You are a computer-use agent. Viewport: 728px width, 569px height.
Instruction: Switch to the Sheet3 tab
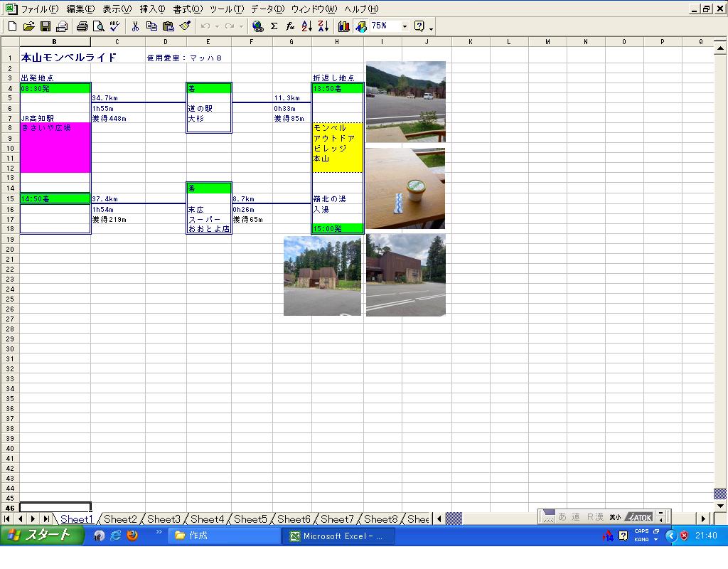click(x=164, y=519)
